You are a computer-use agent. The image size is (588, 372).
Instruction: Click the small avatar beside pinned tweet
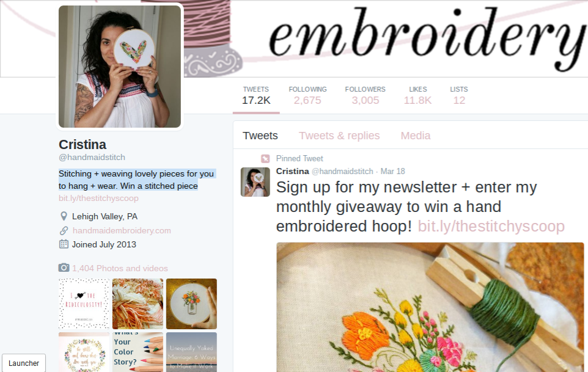pyautogui.click(x=255, y=182)
